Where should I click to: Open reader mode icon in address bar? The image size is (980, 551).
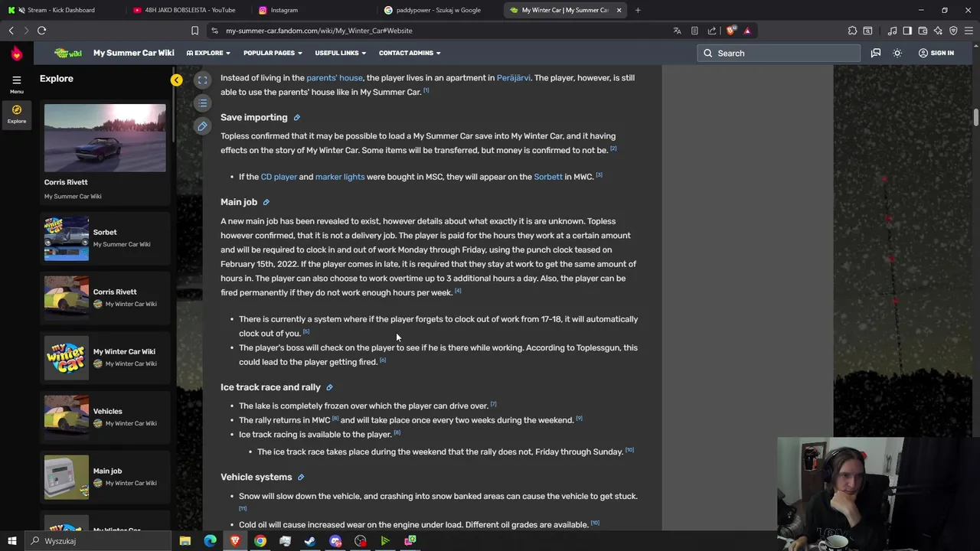694,31
